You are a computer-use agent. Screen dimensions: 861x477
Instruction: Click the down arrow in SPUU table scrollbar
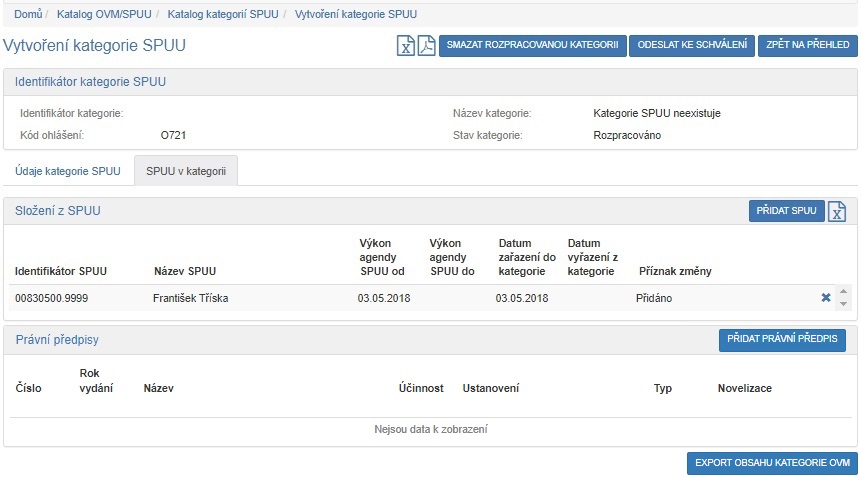(843, 304)
